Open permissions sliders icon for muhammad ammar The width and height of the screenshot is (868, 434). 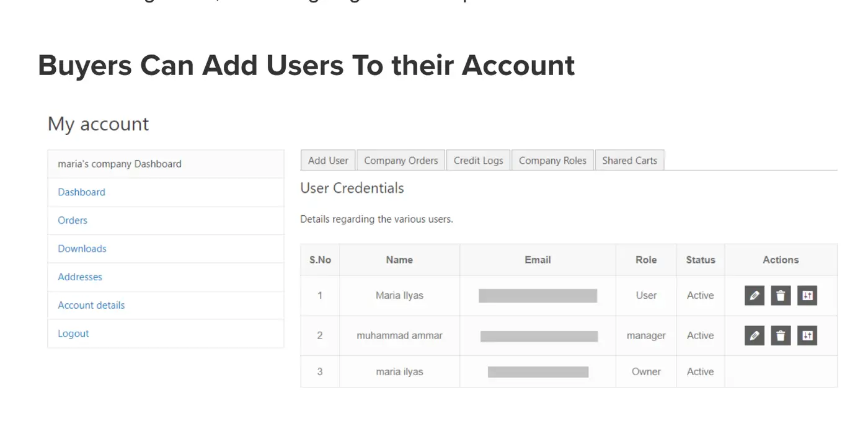(x=807, y=335)
